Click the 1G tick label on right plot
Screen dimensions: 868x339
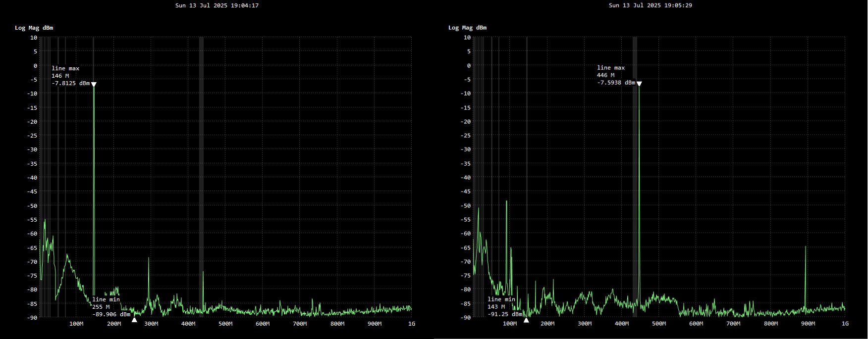[845, 324]
